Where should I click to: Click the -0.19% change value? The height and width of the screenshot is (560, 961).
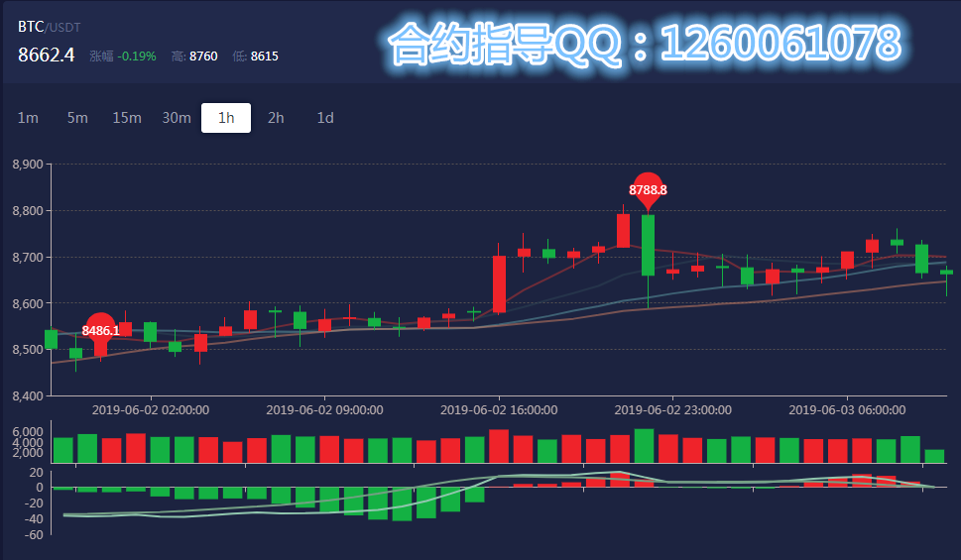[x=137, y=56]
